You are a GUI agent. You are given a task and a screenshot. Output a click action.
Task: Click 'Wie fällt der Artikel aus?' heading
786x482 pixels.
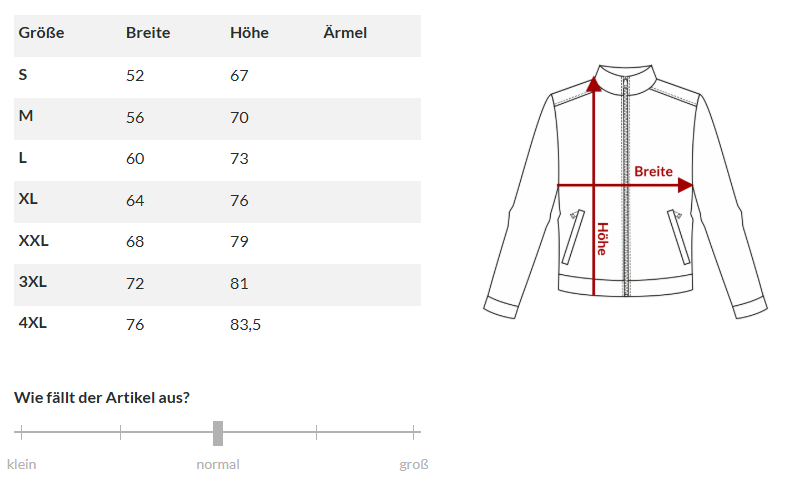(102, 397)
